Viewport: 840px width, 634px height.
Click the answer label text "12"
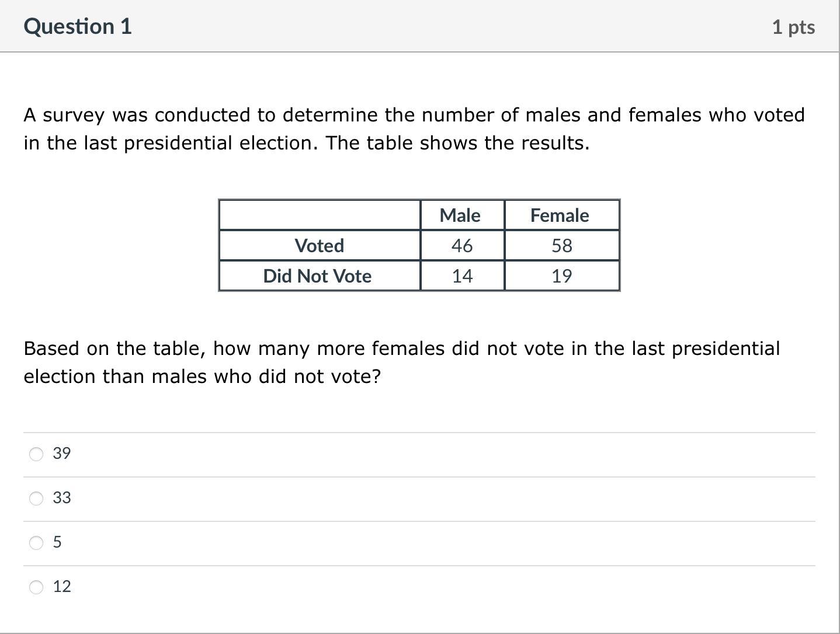tap(62, 587)
